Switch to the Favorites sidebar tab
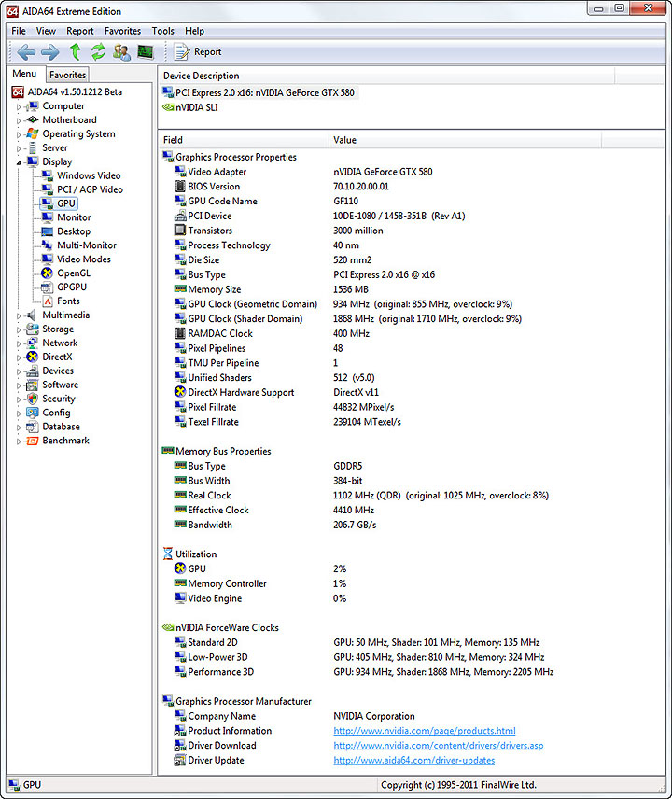This screenshot has width=672, height=799. (x=68, y=75)
